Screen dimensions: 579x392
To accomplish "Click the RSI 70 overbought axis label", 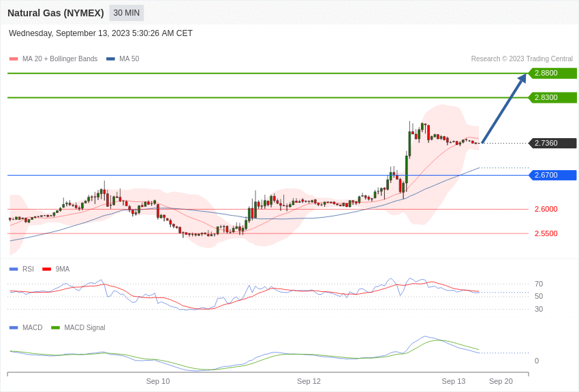I will (x=539, y=284).
